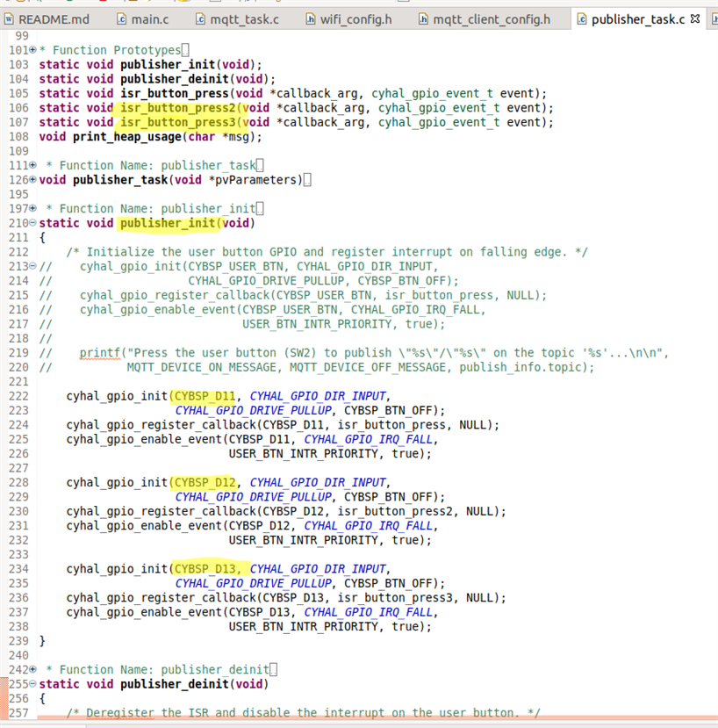The height and width of the screenshot is (728, 718).
Task: Click highlighted 'isr_button_press2' on line 106
Action: [178, 108]
